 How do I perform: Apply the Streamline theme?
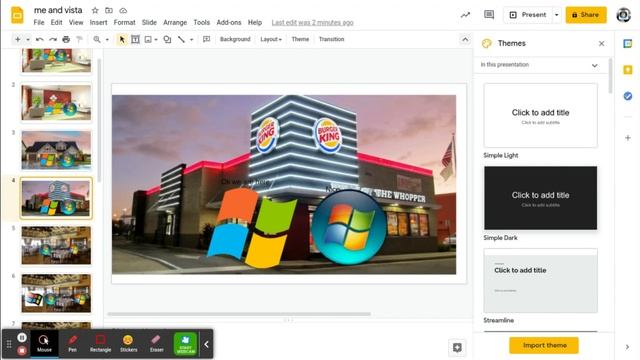(540, 280)
